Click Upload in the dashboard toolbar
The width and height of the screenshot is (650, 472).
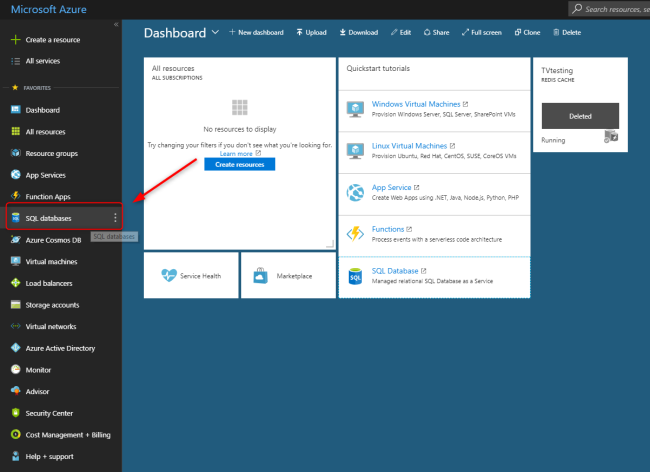point(311,32)
